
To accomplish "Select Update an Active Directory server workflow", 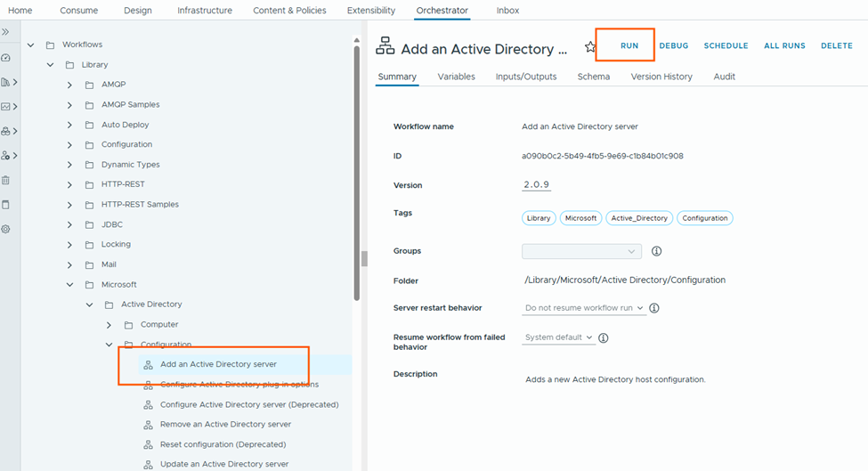I will [x=224, y=464].
